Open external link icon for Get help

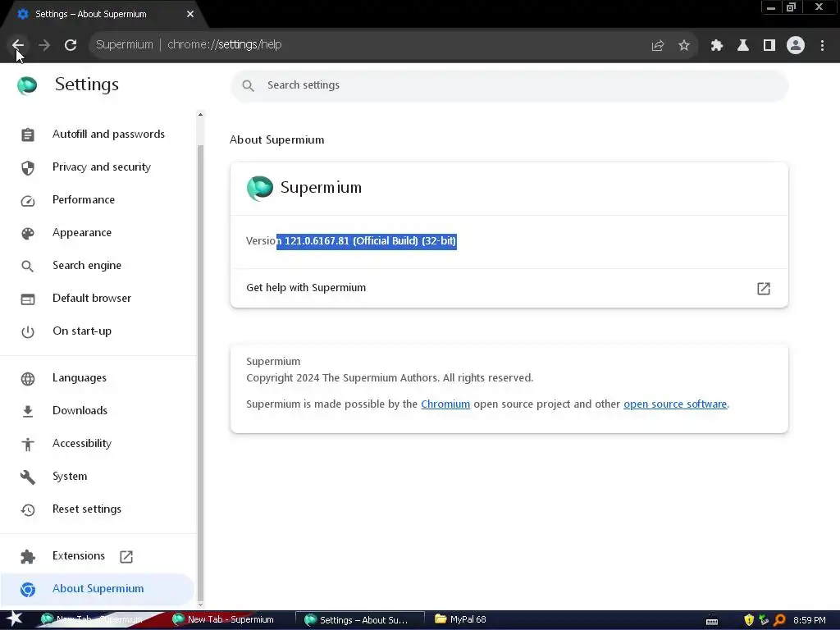click(764, 289)
